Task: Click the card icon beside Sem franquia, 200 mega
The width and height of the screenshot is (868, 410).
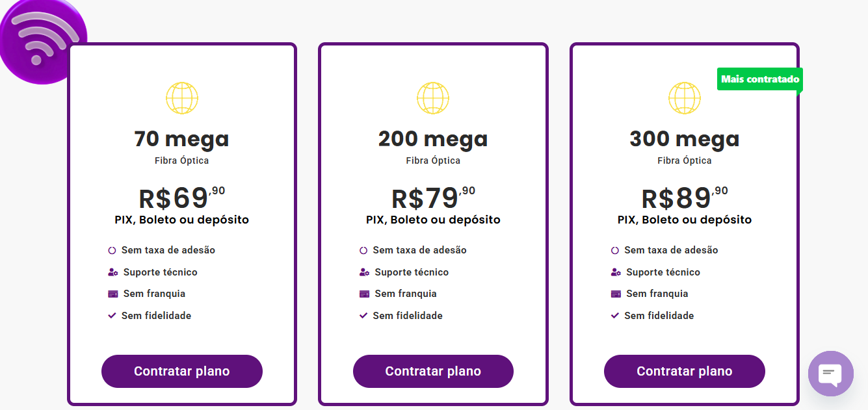Action: point(364,294)
